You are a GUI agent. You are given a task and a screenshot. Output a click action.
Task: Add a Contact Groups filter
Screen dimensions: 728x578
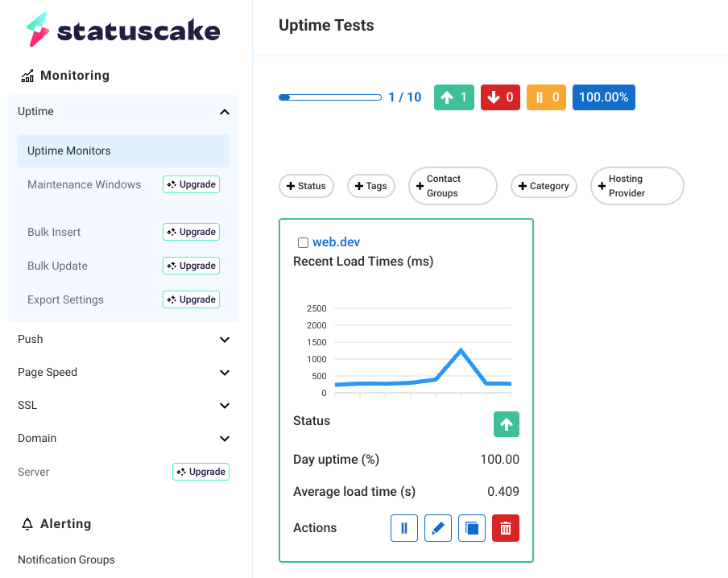coord(453,186)
